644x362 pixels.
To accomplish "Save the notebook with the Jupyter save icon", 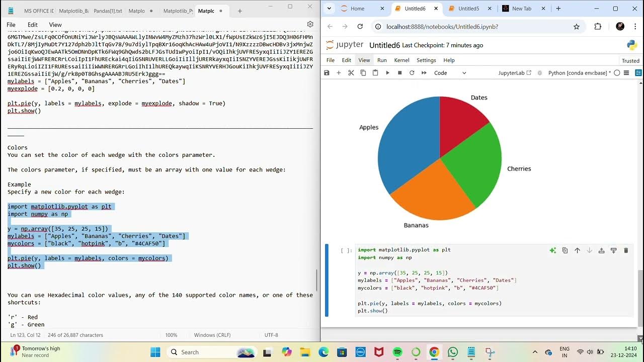I will 327,73.
